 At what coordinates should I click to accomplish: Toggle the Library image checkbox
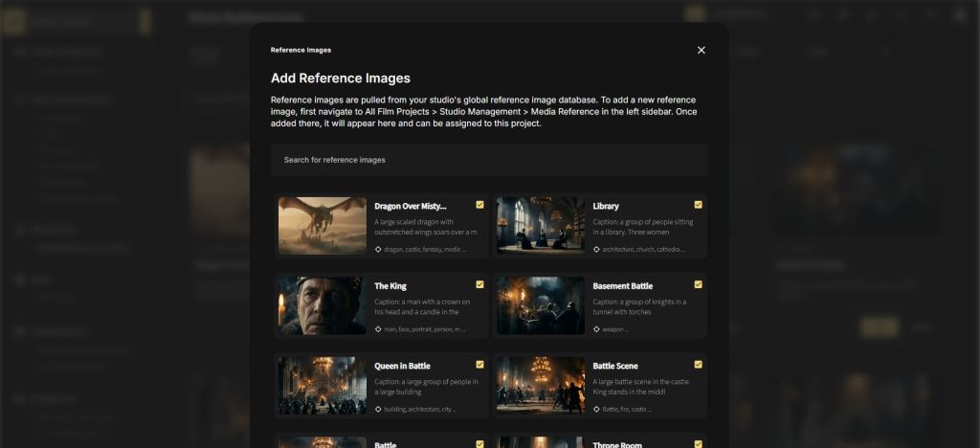coord(699,205)
